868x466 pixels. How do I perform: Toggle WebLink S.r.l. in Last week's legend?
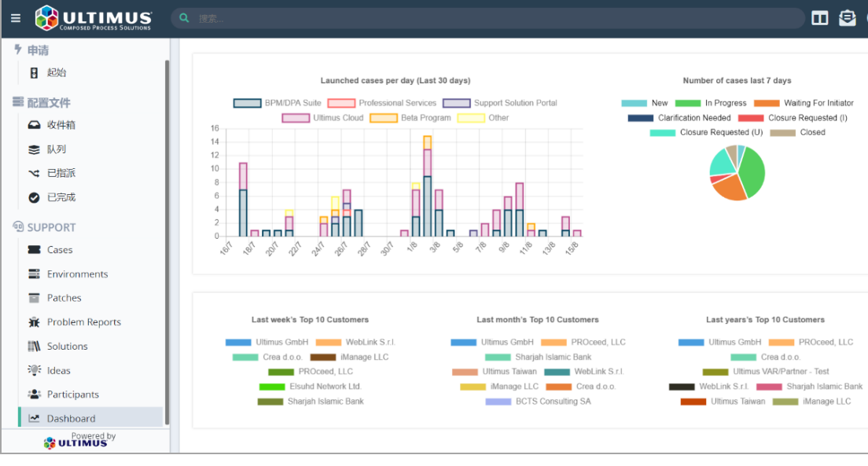point(355,342)
